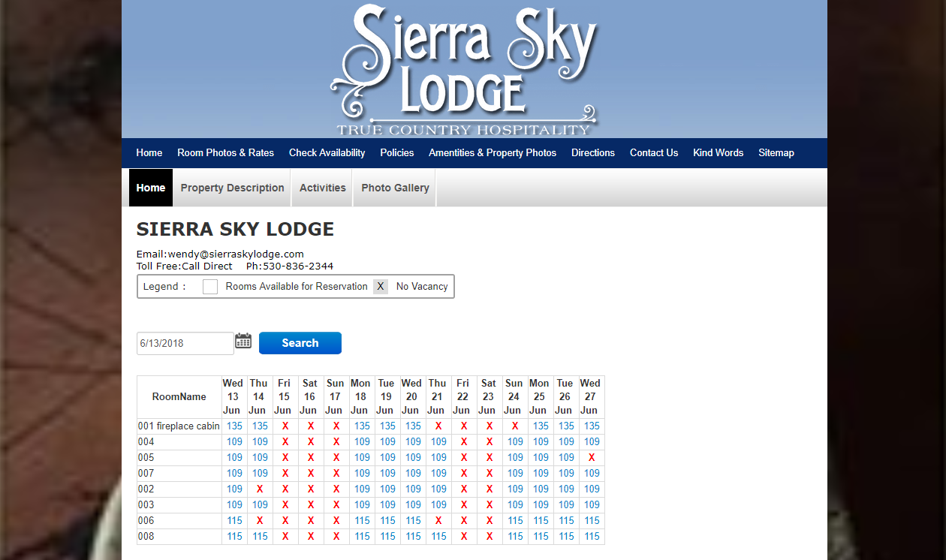Click the SIERRA SKY LODGE heading
The image size is (946, 560).
[x=235, y=229]
